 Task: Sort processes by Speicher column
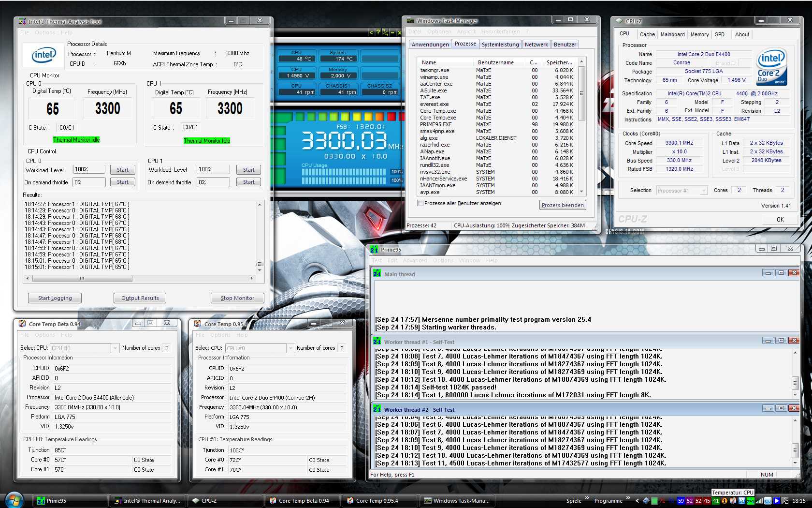[559, 62]
